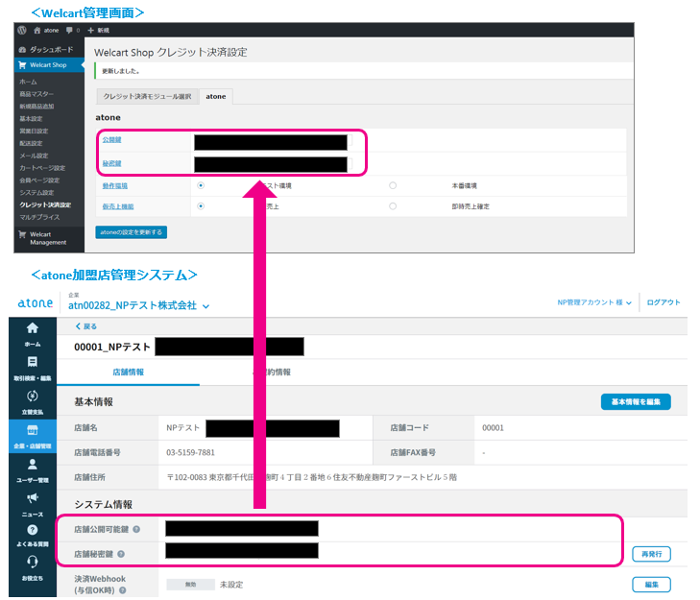Open the ユーザー管理 user icon
The image size is (700, 600).
[x=32, y=465]
